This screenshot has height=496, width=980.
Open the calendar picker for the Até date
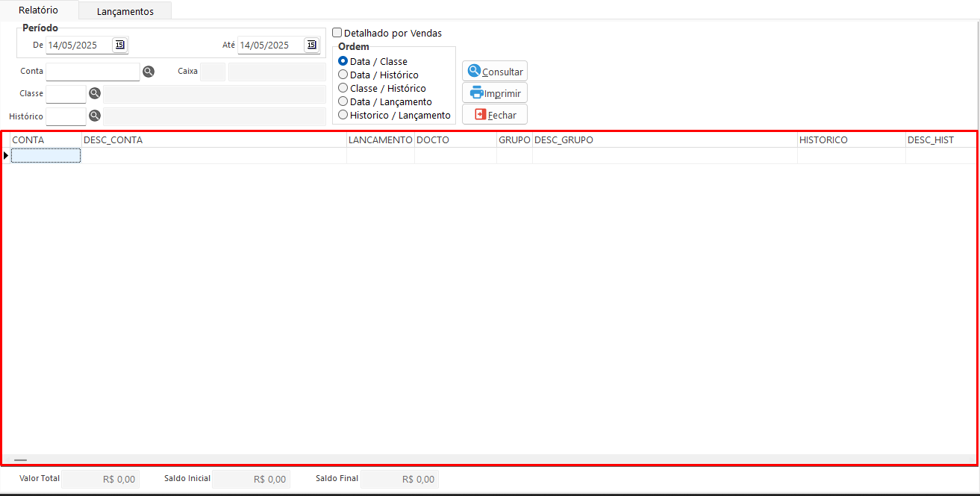(x=311, y=45)
